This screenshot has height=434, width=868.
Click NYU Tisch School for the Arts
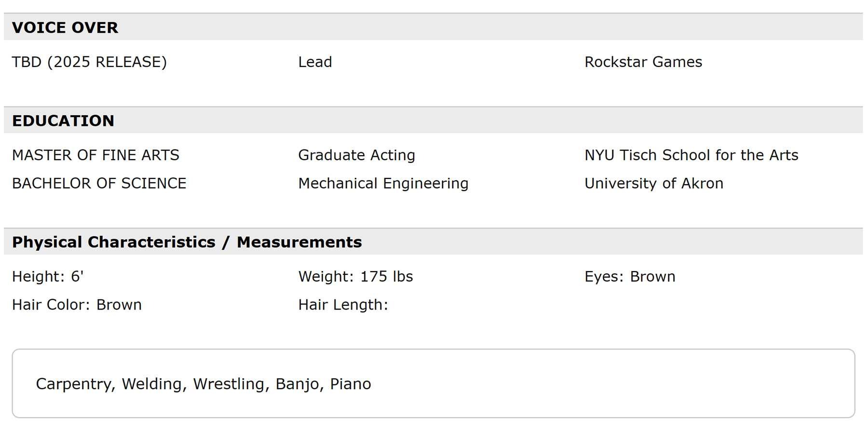(691, 155)
